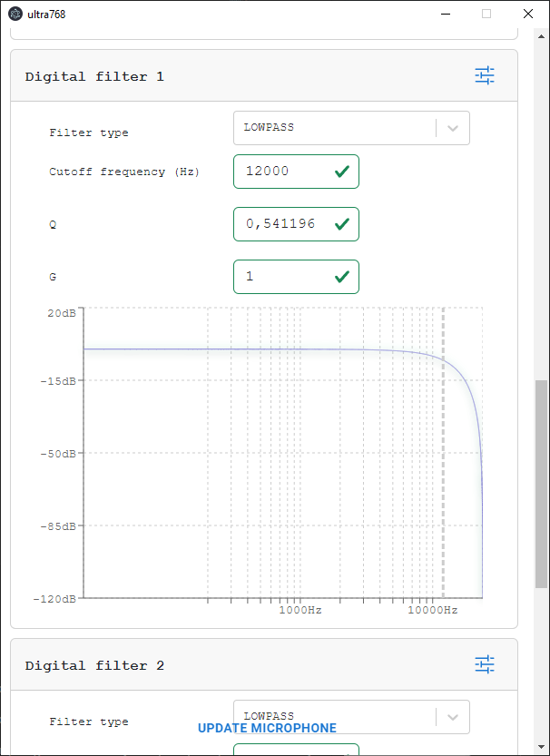Click the cutoff marker line on frequency graph

(444, 452)
